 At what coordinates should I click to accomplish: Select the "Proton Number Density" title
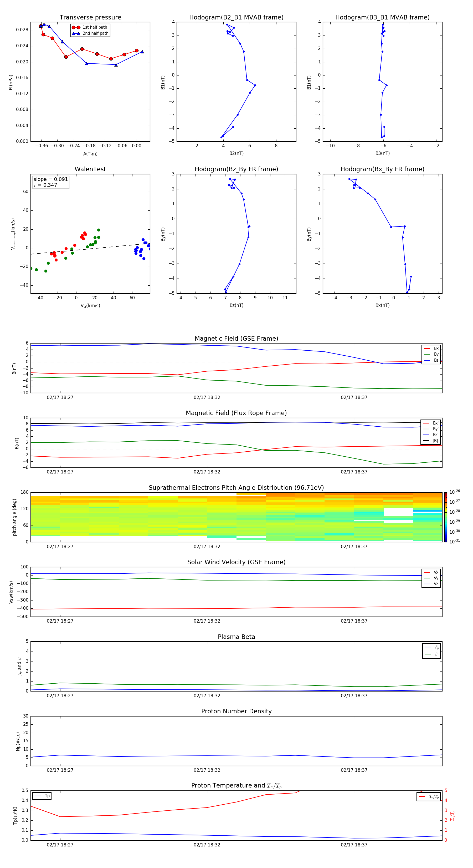coord(236,711)
